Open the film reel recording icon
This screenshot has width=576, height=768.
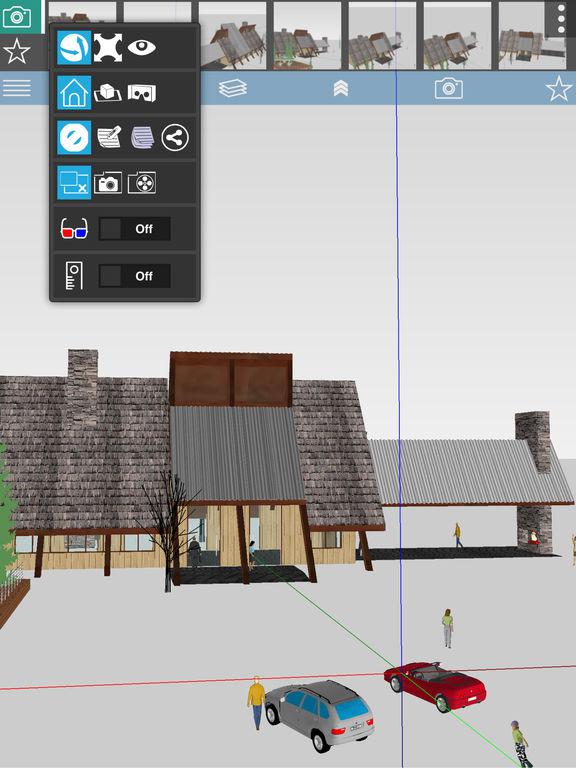142,183
